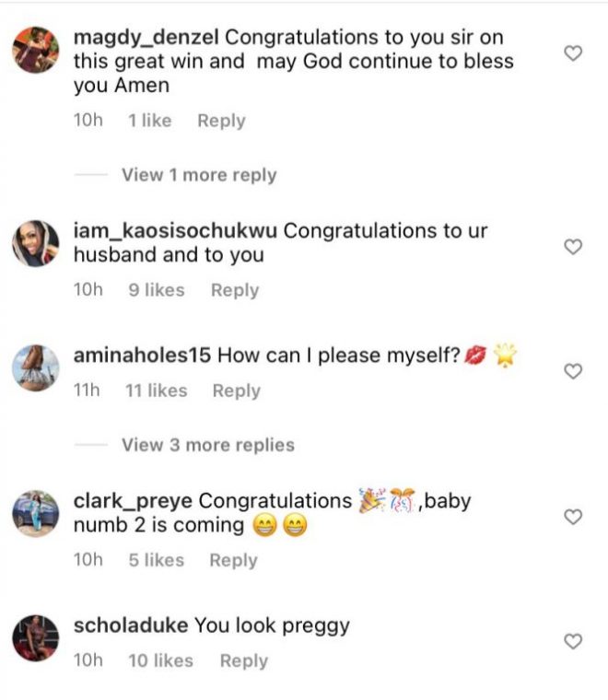Tap scholaduke's avatar image
This screenshot has height=700, width=608.
pos(37,637)
